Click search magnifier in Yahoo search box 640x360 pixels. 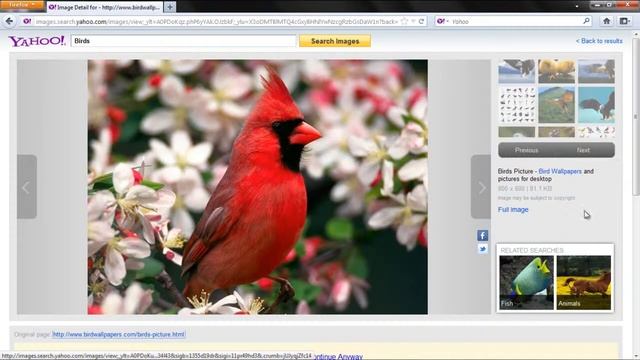pyautogui.click(x=587, y=21)
